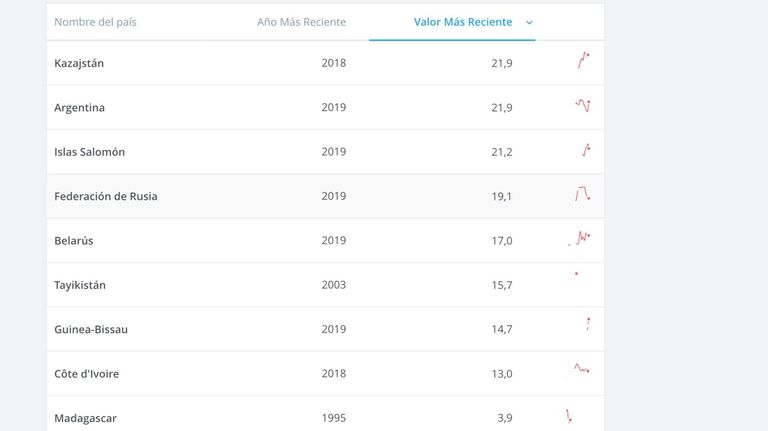Click Belarús sparkline chart icon
Image resolution: width=768 pixels, height=431 pixels.
tap(579, 238)
